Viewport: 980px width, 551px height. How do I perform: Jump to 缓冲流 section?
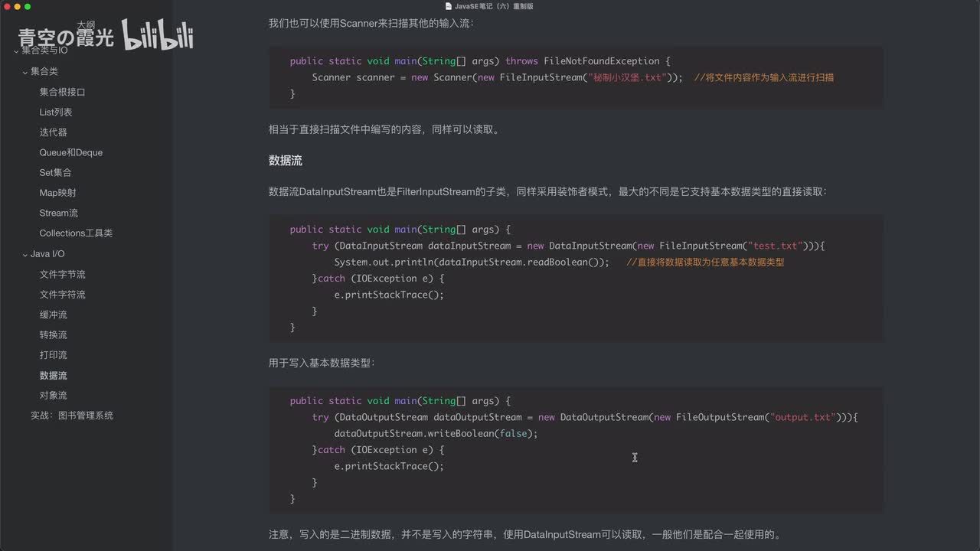(x=53, y=315)
